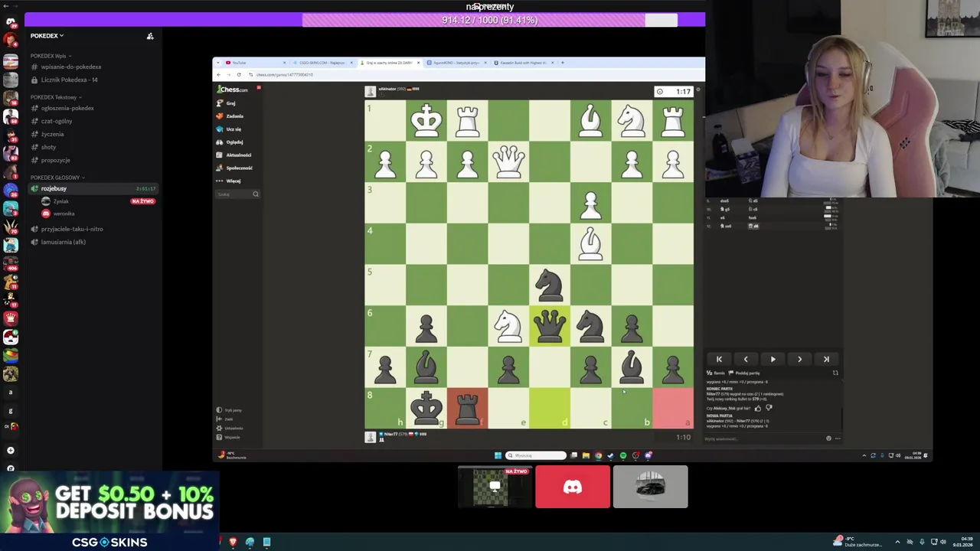
Task: Switch to the Kassadin Build browser tab
Action: 524,63
